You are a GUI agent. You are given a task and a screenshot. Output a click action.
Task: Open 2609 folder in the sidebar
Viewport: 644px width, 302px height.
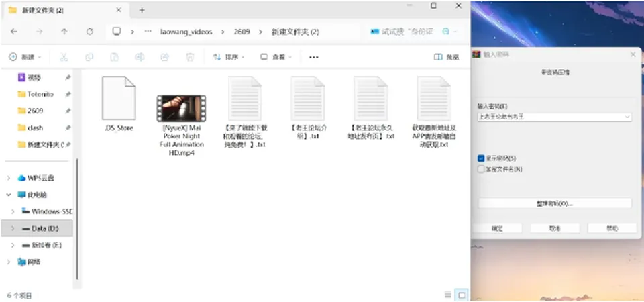click(36, 111)
